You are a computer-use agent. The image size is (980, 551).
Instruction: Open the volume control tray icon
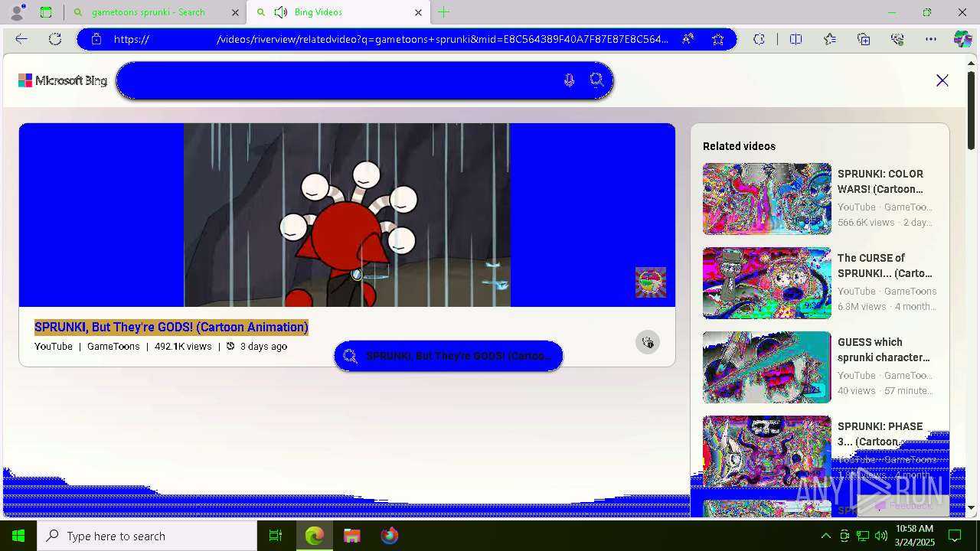881,536
